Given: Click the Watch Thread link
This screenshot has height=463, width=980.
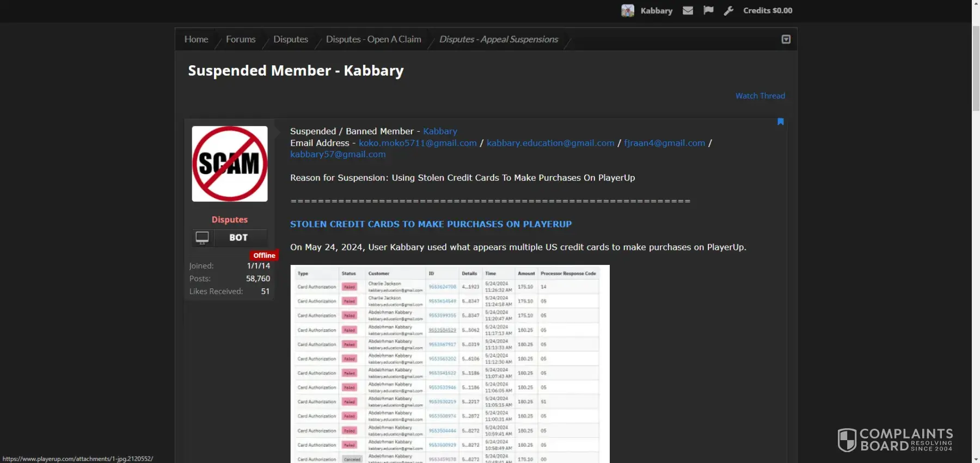Looking at the screenshot, I should (760, 96).
